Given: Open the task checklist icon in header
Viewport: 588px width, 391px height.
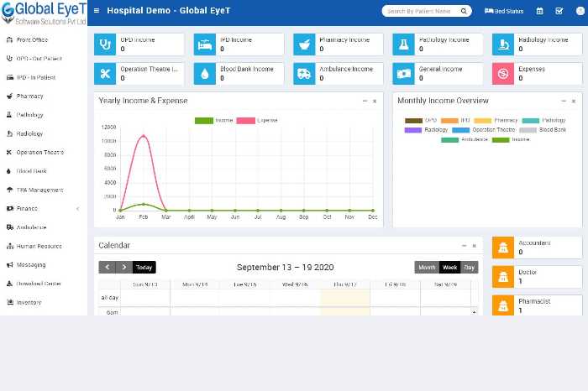Looking at the screenshot, I should (x=559, y=11).
